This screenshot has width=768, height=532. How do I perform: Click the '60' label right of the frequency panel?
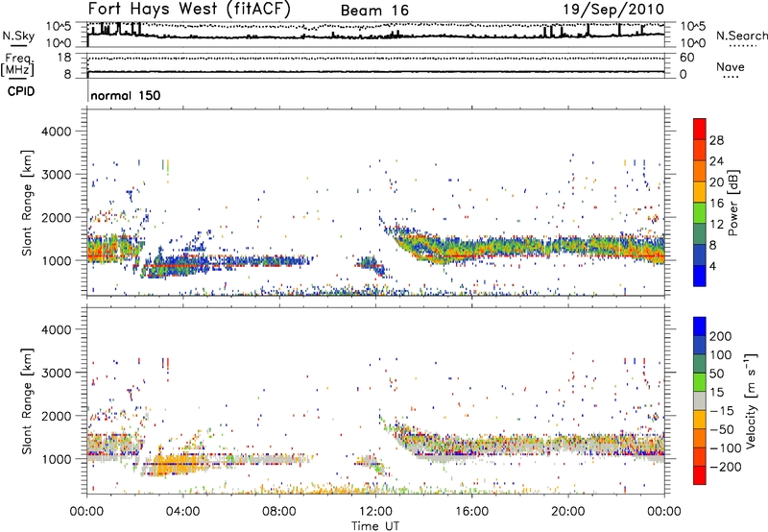(687, 58)
